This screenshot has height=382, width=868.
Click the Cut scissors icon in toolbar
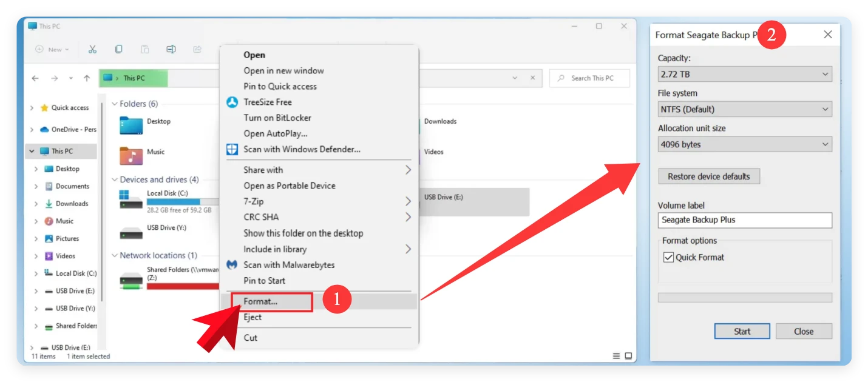92,49
